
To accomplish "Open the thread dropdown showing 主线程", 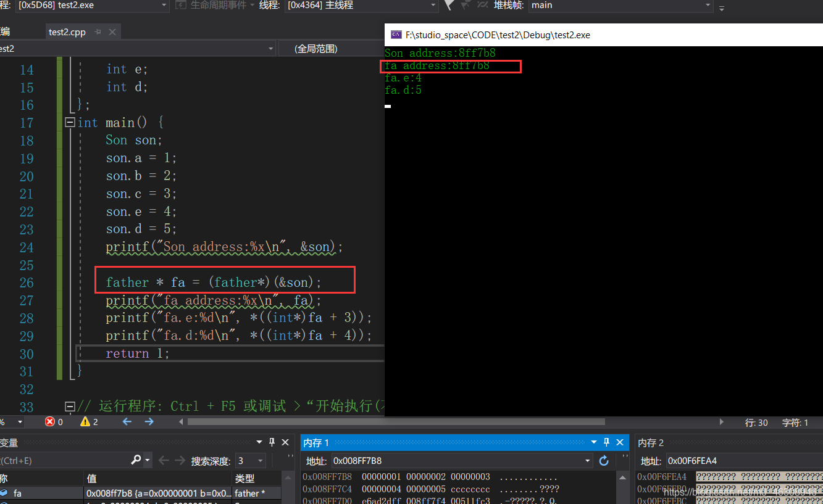I will (x=361, y=6).
